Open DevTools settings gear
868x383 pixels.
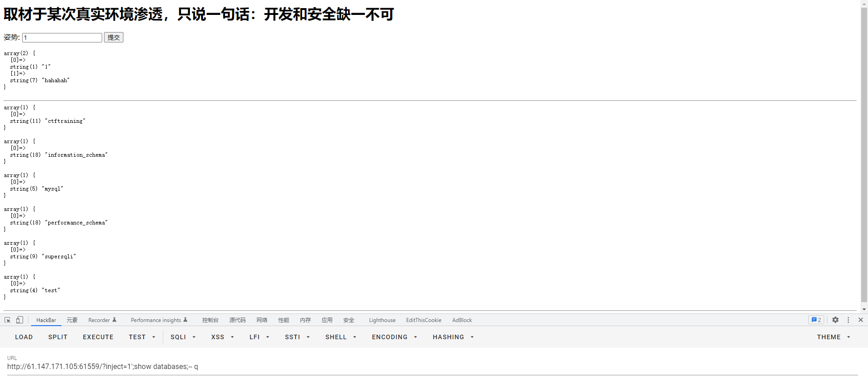[x=835, y=320]
